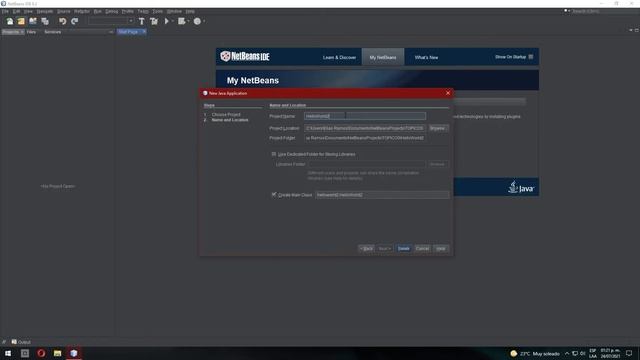Click the Help button in the dialog
640x360 pixels.
click(x=441, y=249)
